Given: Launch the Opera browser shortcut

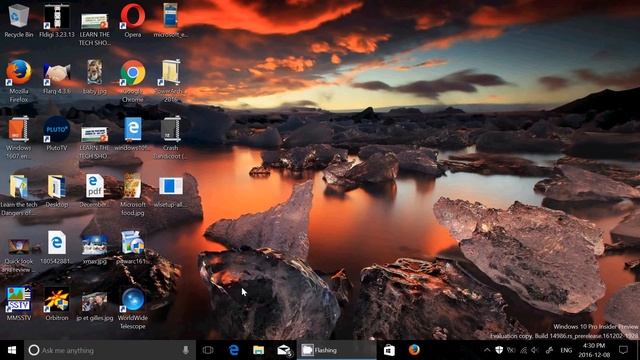Looking at the screenshot, I should coord(133,20).
